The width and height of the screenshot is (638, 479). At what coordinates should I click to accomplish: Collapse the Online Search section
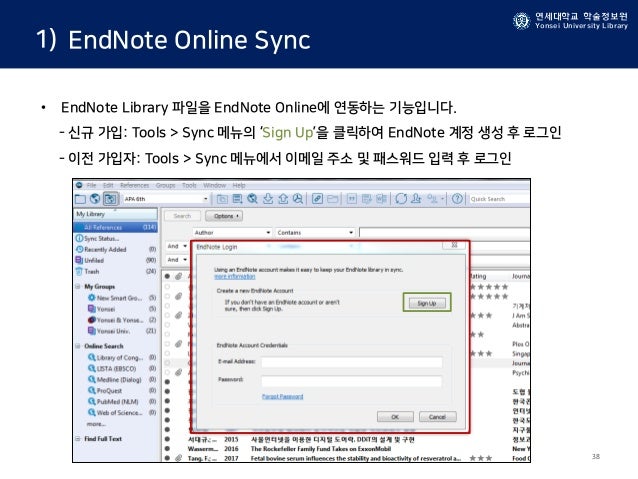tap(77, 346)
